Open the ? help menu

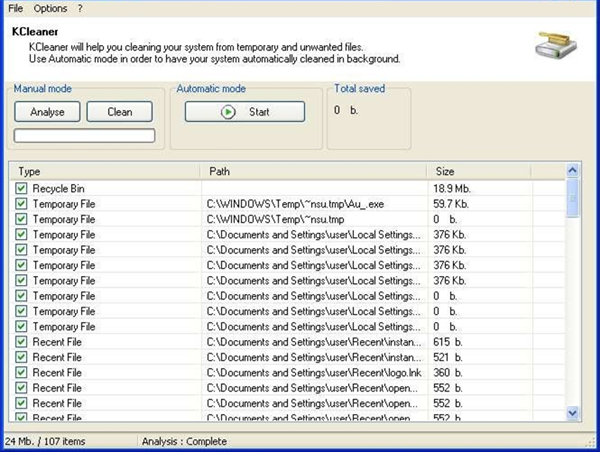(x=80, y=8)
